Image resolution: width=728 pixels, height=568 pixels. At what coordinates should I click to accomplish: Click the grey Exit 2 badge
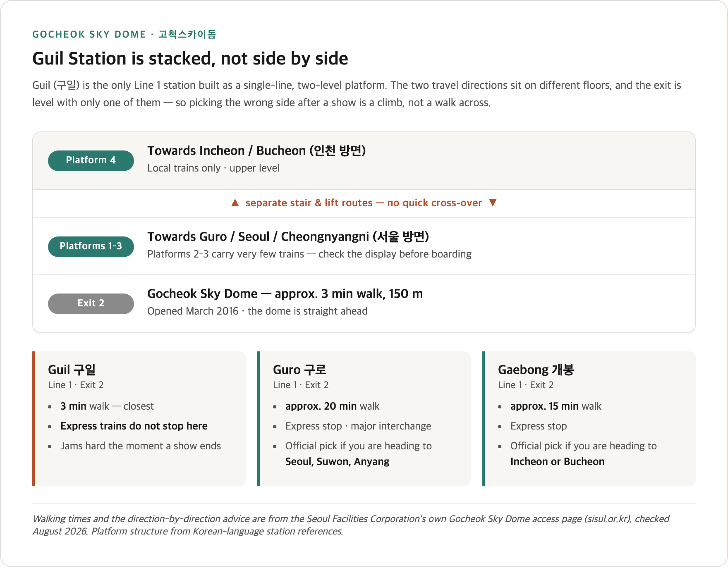coord(91,303)
